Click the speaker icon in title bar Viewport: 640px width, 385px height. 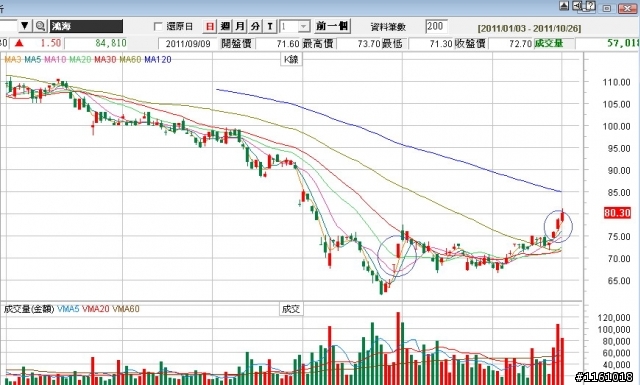(x=577, y=6)
